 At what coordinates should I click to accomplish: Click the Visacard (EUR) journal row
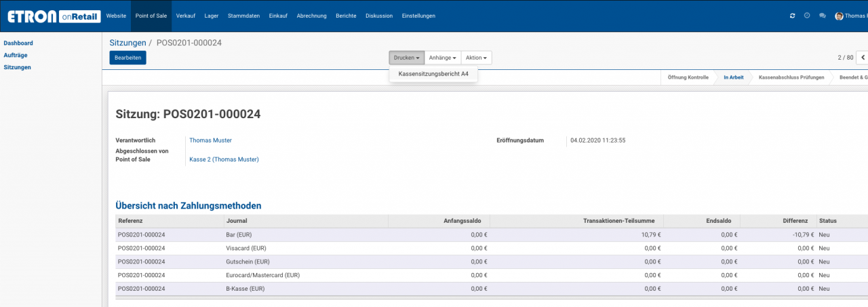(x=492, y=248)
